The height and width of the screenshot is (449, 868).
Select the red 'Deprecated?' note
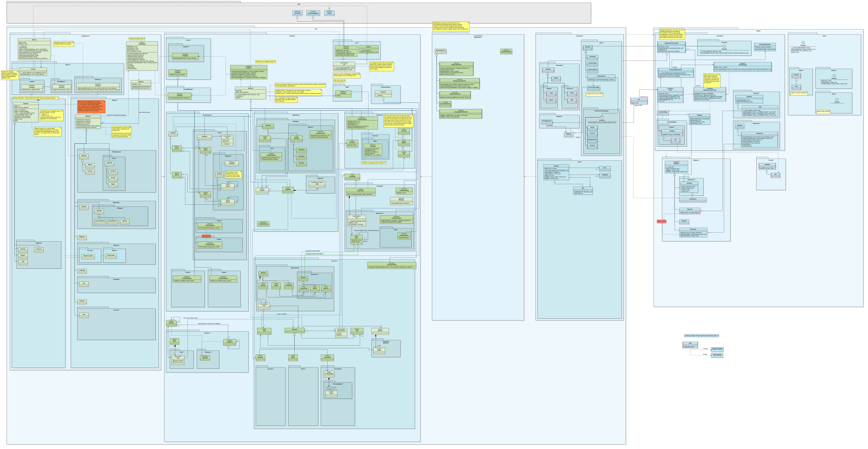click(662, 221)
